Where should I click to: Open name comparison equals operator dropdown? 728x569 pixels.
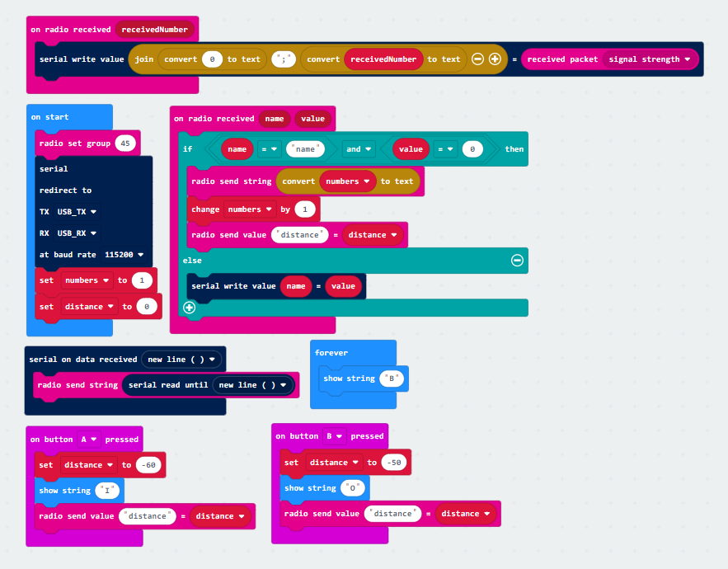tap(270, 149)
